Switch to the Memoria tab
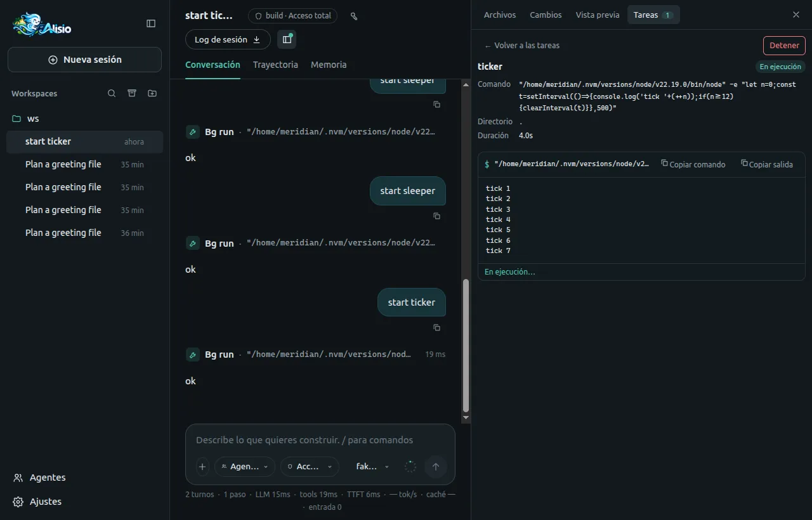The image size is (812, 520). click(x=329, y=65)
